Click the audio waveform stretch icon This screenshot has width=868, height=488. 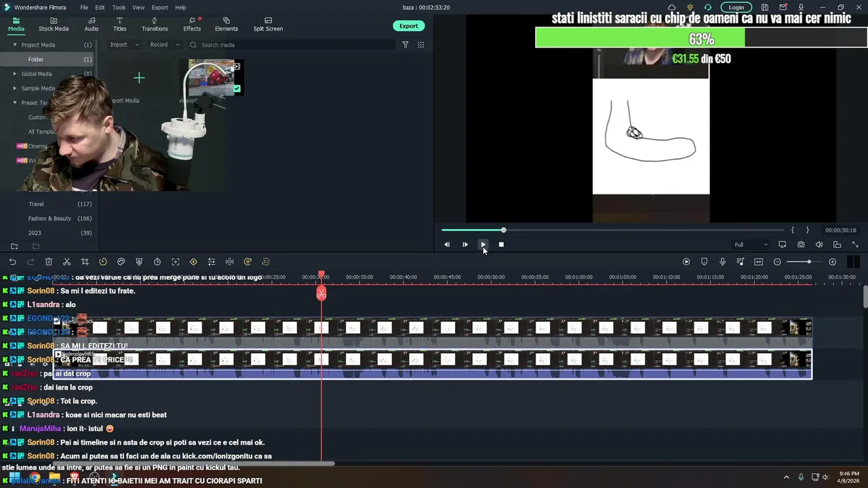tap(229, 262)
